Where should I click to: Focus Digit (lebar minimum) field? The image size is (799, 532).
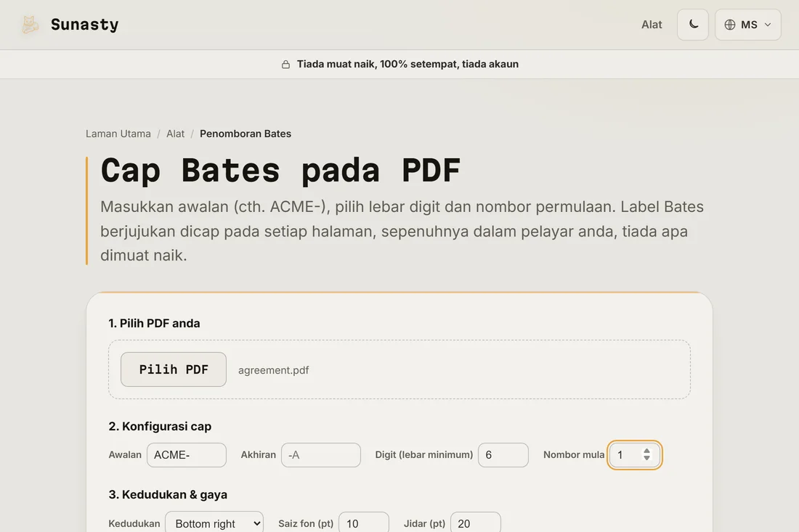(x=503, y=454)
